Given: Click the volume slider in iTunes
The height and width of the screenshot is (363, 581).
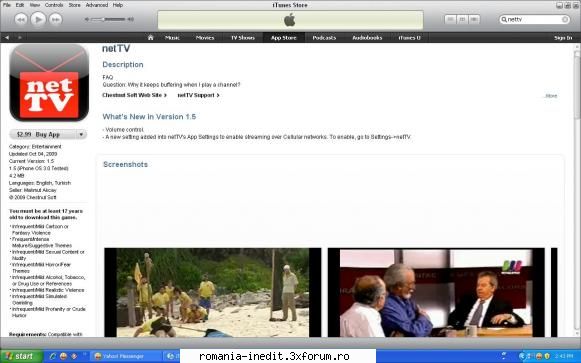Looking at the screenshot, I should (108, 19).
